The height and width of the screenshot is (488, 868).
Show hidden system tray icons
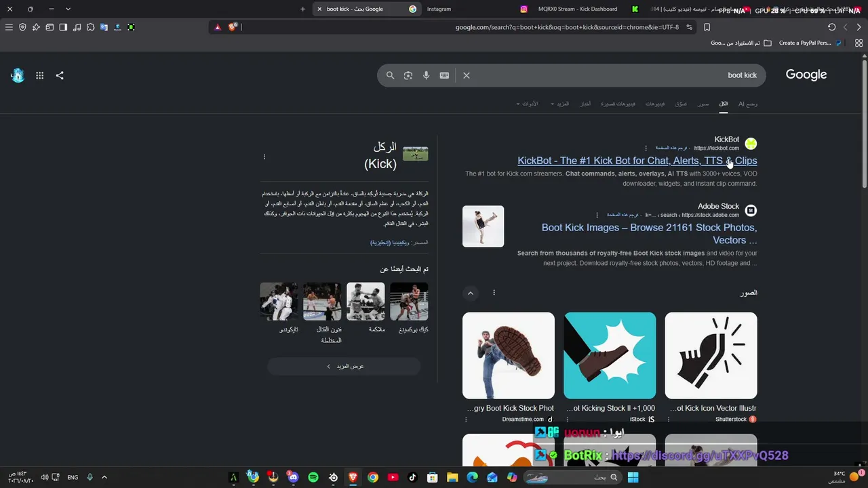[x=104, y=477]
